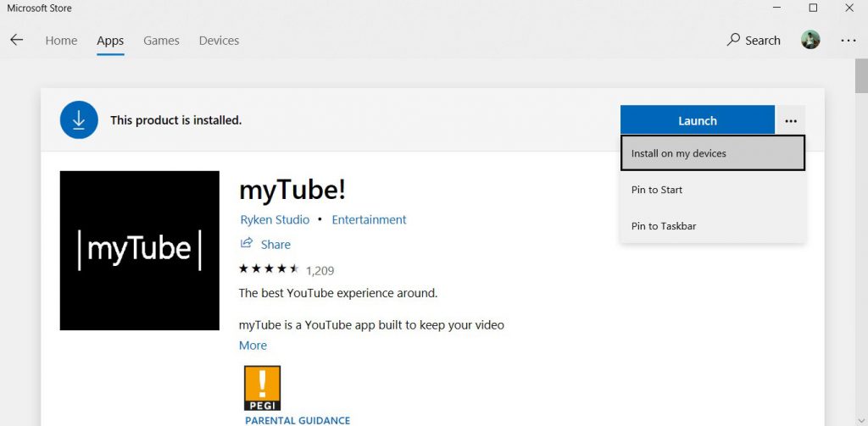Open the Entertainment category link
Image resolution: width=868 pixels, height=426 pixels.
pos(369,219)
